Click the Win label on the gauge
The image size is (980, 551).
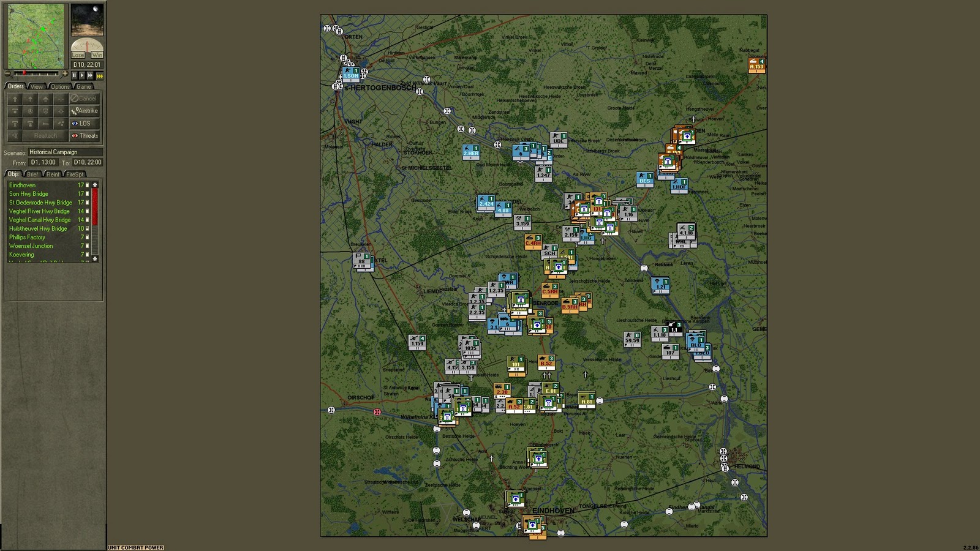click(x=97, y=55)
